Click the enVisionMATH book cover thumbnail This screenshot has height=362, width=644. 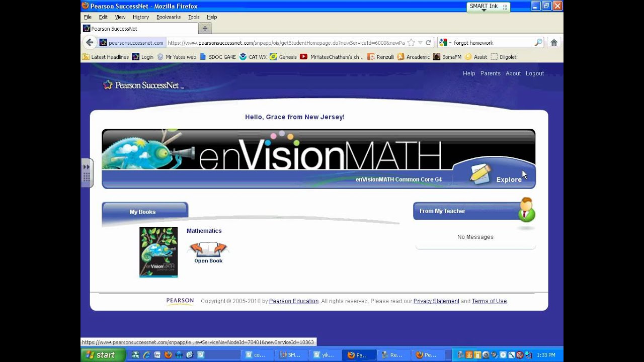coord(158,252)
